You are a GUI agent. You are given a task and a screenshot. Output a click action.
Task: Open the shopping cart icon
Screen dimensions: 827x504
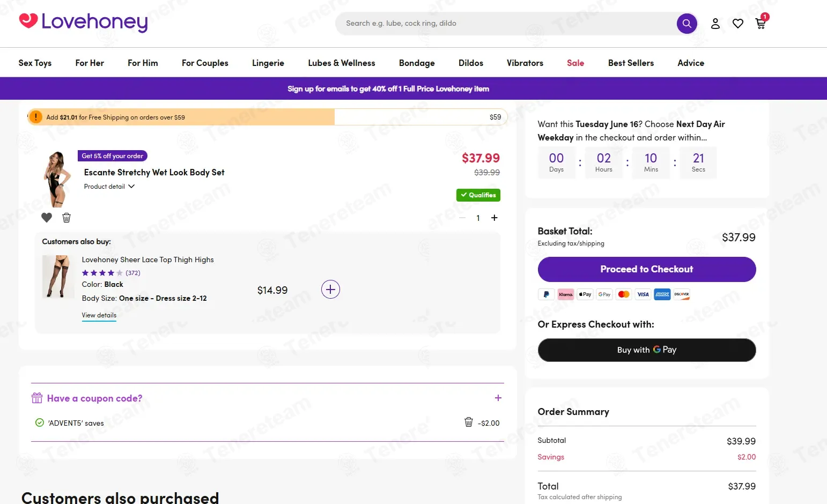[x=760, y=24]
